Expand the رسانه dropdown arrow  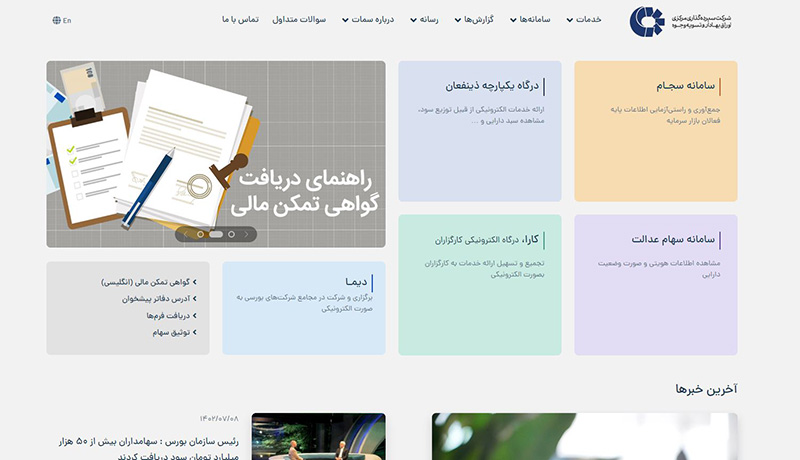point(413,20)
